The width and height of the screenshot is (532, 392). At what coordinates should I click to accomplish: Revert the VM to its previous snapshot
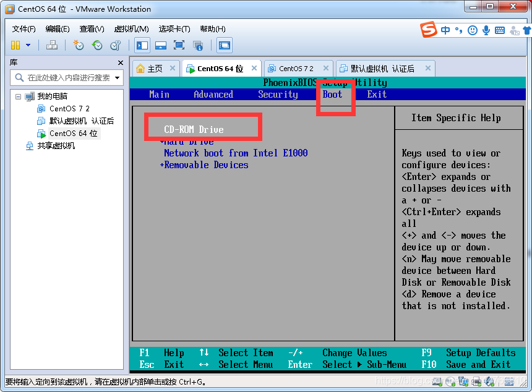click(x=97, y=45)
